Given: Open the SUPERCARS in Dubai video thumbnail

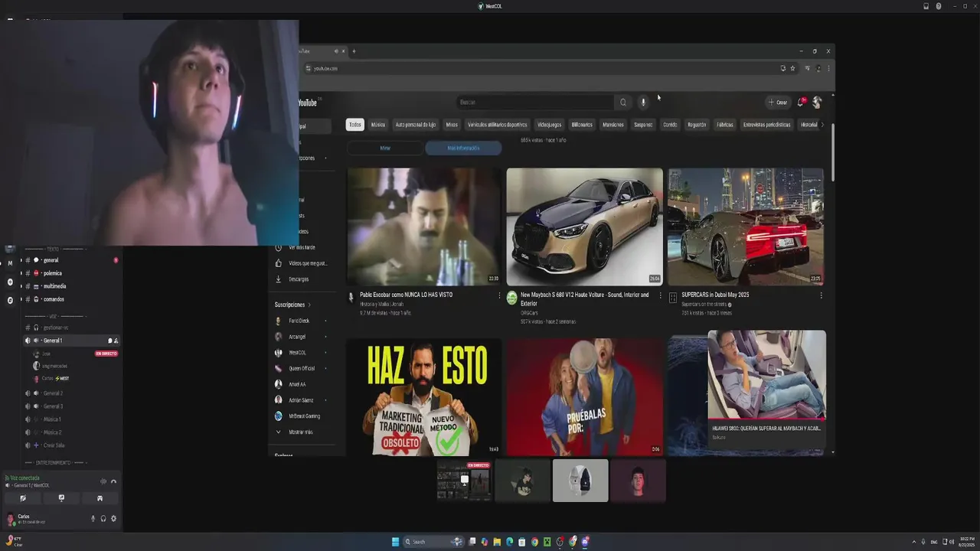Looking at the screenshot, I should [745, 227].
